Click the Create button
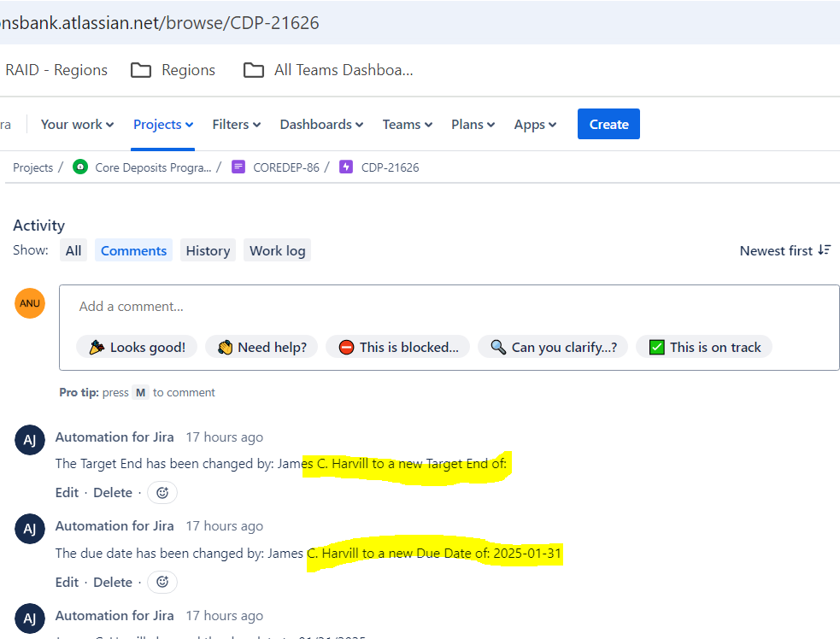Image resolution: width=840 pixels, height=639 pixels. tap(608, 124)
